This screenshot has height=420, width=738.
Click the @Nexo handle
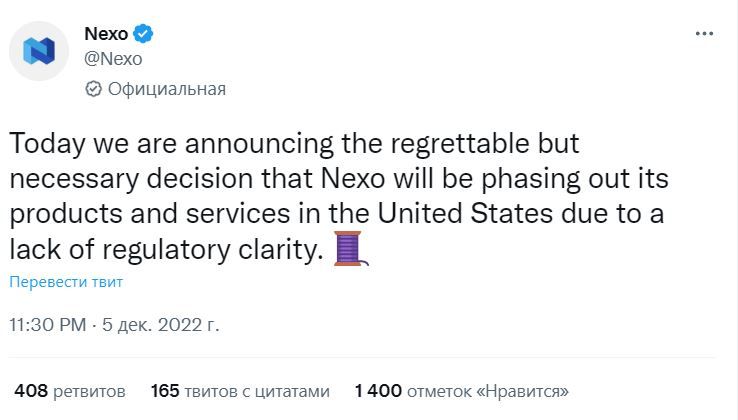click(113, 59)
